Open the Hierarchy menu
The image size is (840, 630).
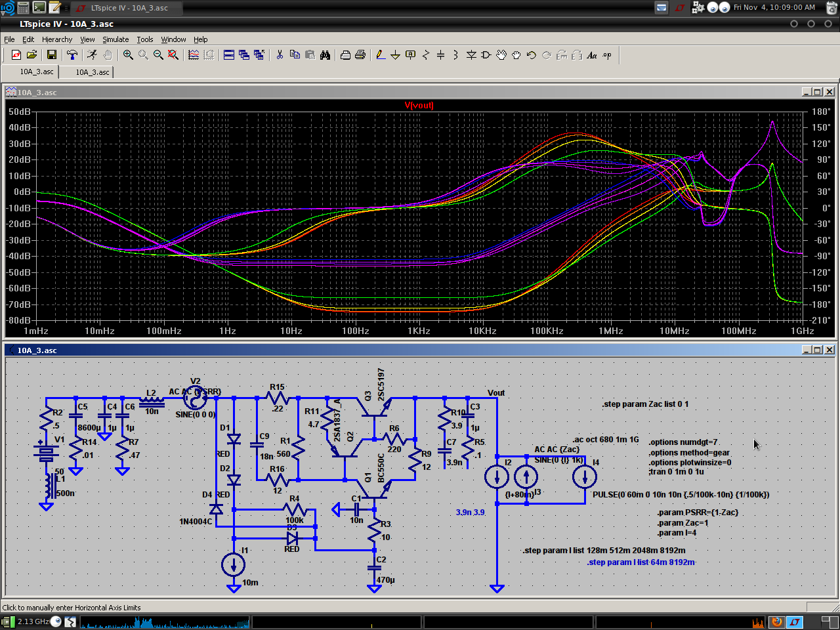[x=57, y=39]
